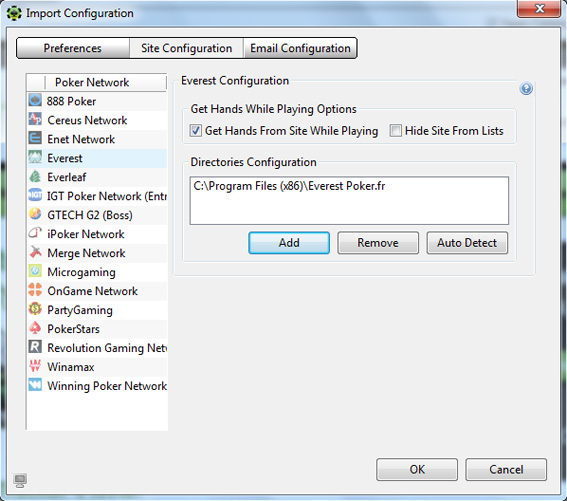The height and width of the screenshot is (501, 567).
Task: Select the Site Configuration tab
Action: tap(187, 48)
